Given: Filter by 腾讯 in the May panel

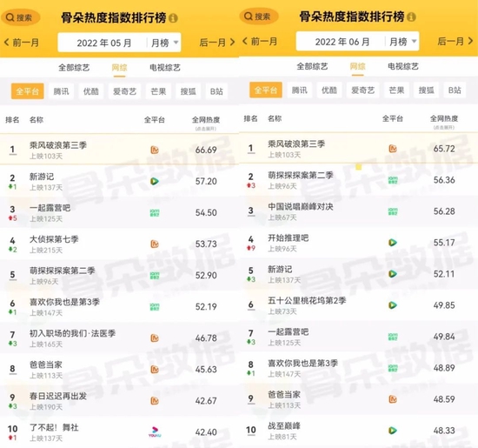Looking at the screenshot, I should 61,91.
